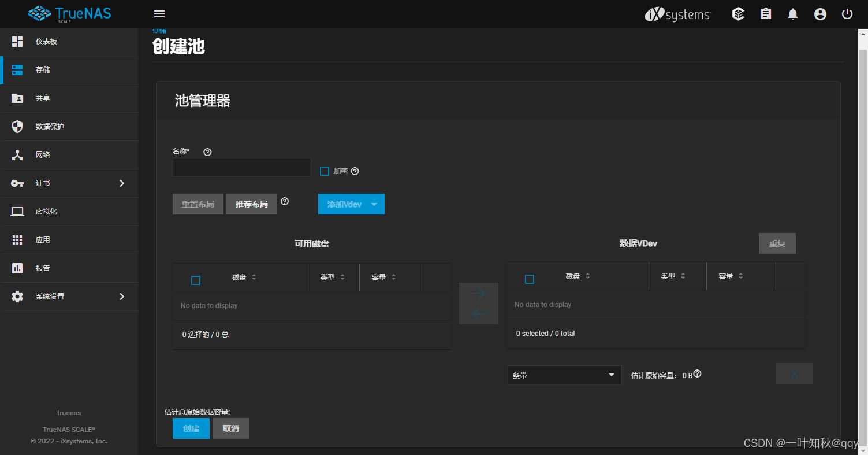
Task: Click the power button icon
Action: (x=847, y=14)
